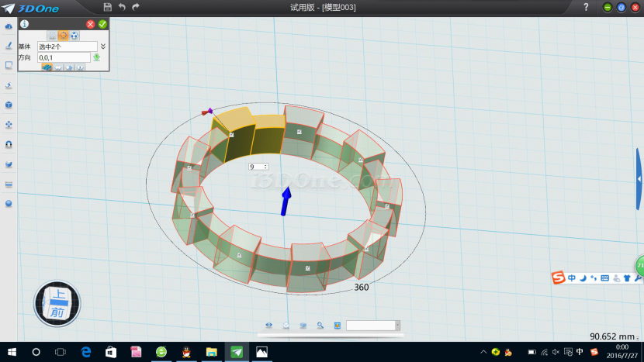644x362 pixels.
Task: Click the array count stepper showing 9
Action: click(x=258, y=167)
